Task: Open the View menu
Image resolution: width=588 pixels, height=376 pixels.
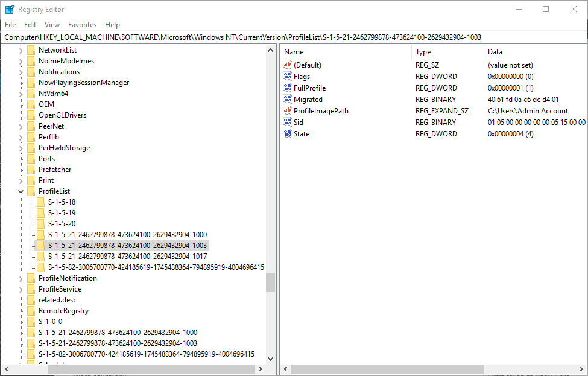Action: tap(52, 25)
